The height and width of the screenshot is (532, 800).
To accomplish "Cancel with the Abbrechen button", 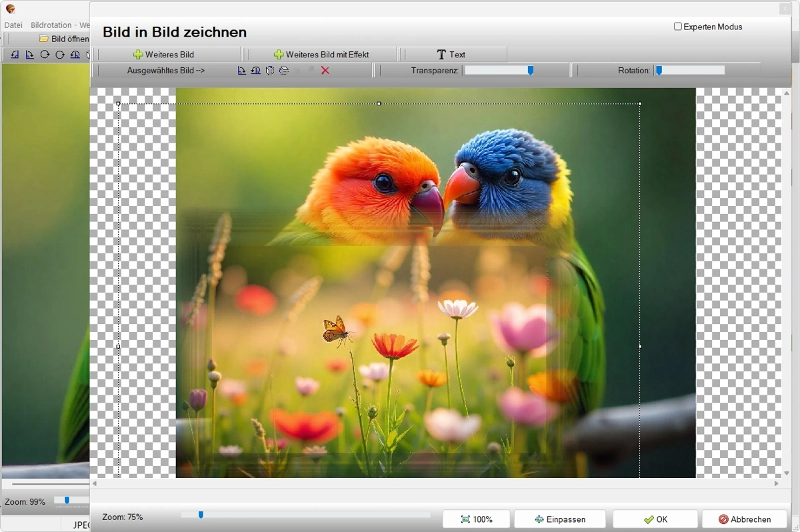I will (x=744, y=519).
